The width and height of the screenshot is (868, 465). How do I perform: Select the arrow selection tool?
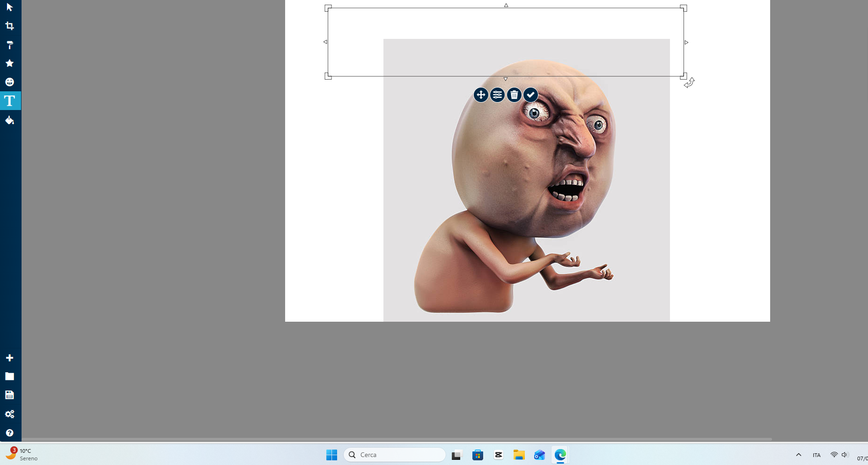point(10,7)
